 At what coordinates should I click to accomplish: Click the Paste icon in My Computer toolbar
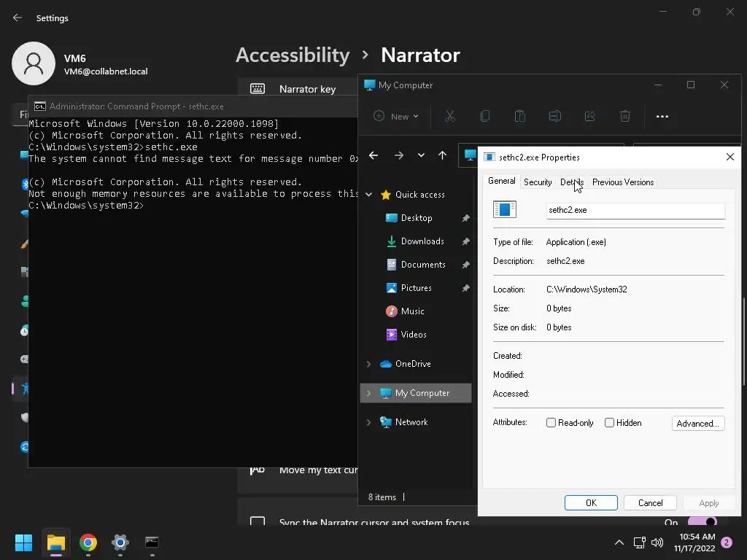[519, 116]
